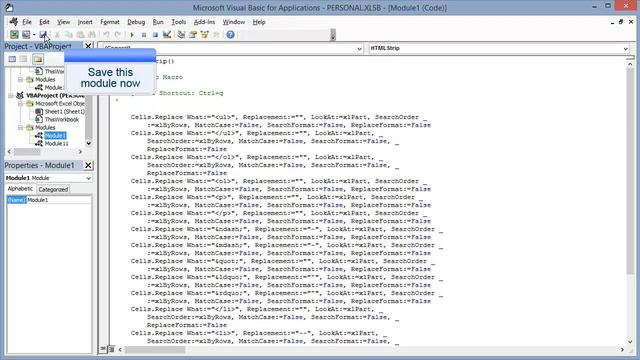This screenshot has width=640, height=360.
Task: Open the Tools menu
Action: 178,22
